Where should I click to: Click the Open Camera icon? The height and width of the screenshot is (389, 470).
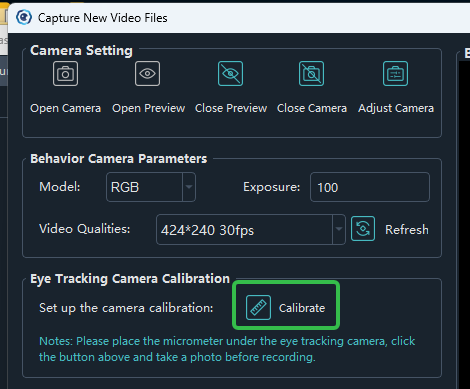pyautogui.click(x=65, y=74)
